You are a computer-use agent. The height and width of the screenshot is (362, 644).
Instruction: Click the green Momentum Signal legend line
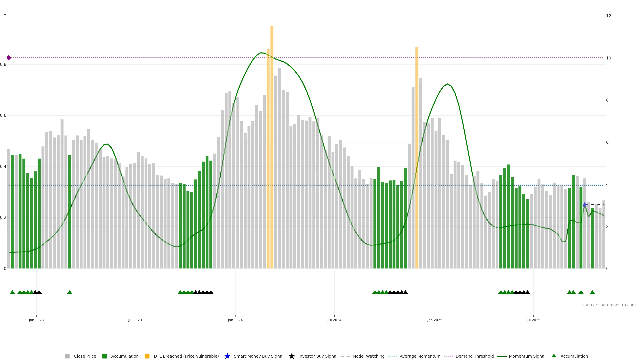(x=502, y=356)
